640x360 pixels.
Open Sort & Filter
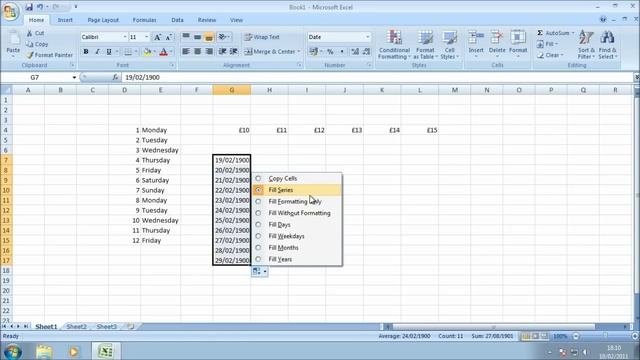586,45
